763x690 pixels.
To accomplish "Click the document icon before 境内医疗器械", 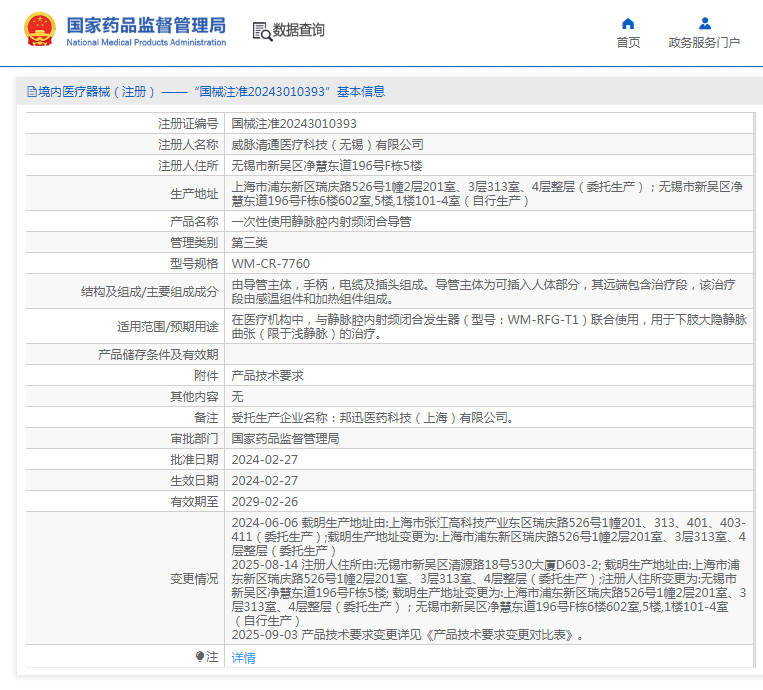I will click(x=31, y=92).
